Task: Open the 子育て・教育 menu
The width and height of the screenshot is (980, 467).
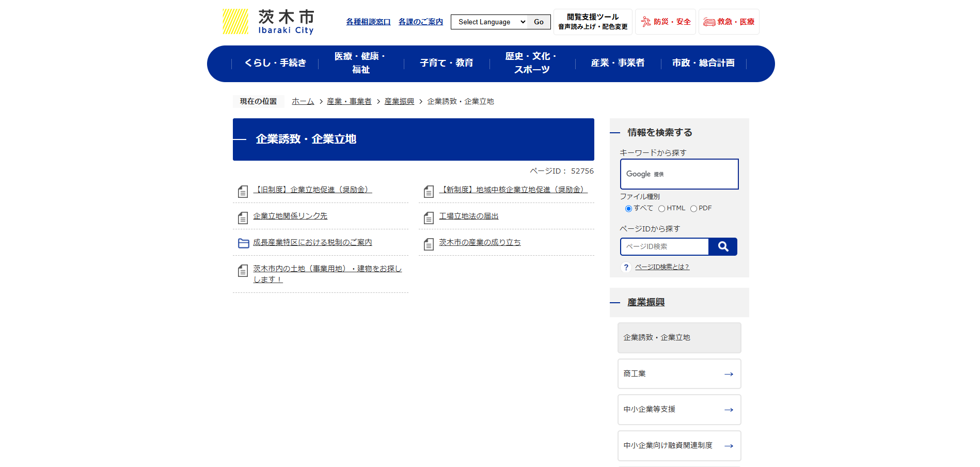Action: coord(447,63)
